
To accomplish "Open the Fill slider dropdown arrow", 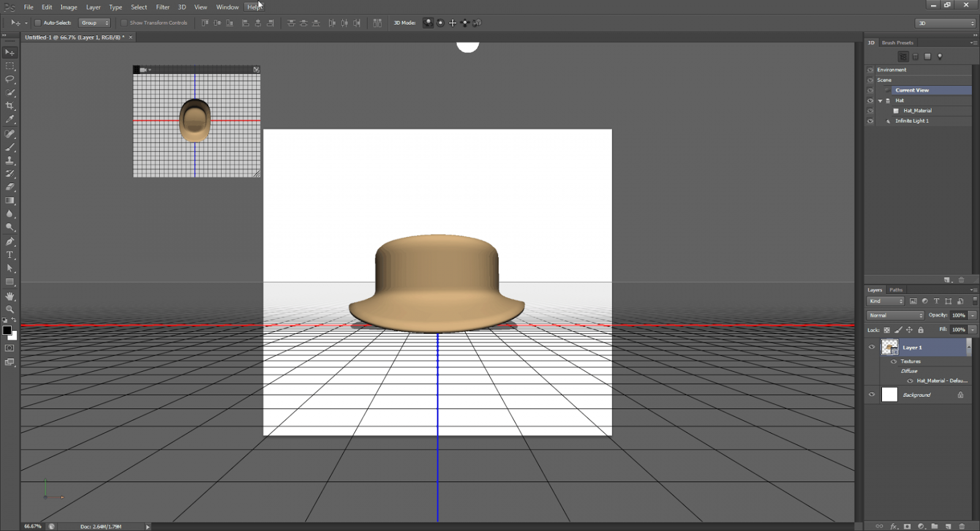I will (973, 330).
